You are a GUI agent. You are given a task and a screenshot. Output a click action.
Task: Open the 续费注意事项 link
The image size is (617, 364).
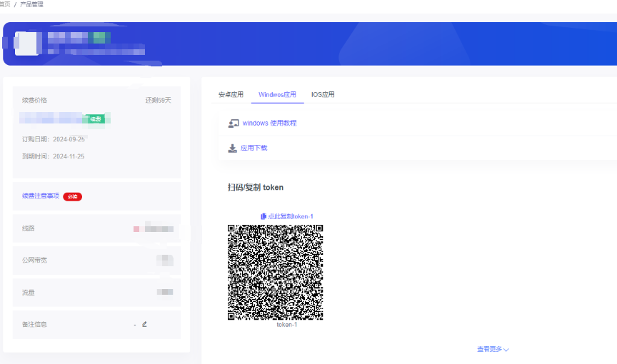41,196
